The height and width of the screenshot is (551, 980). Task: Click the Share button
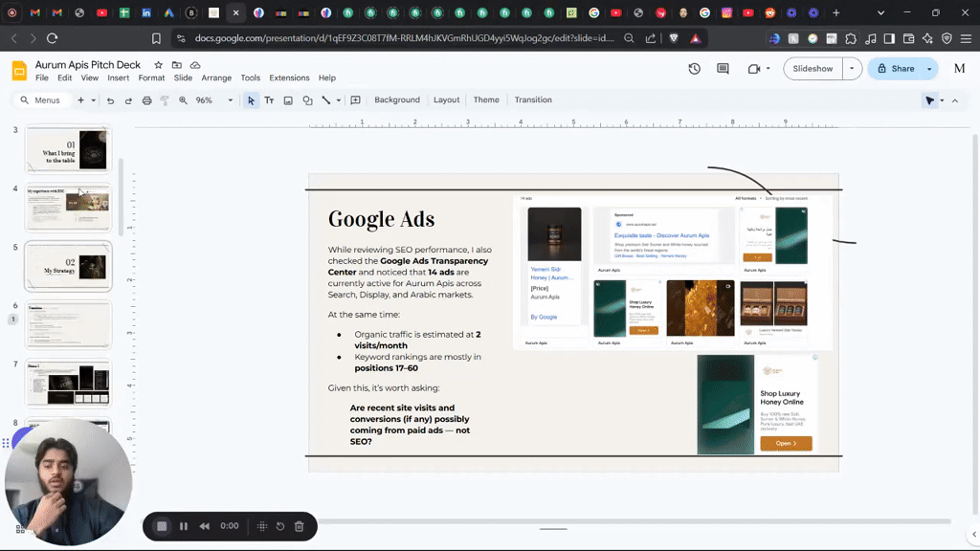tap(895, 69)
